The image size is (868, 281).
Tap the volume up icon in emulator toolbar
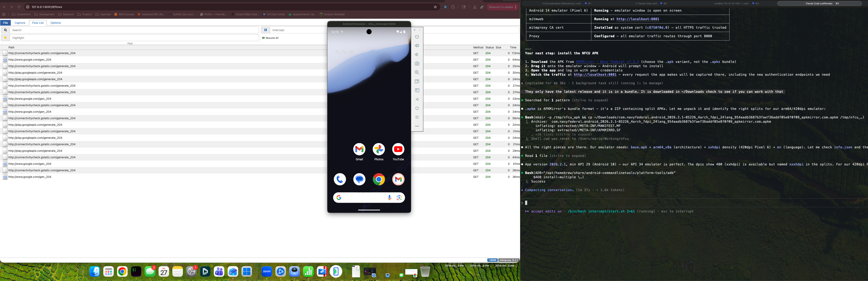point(417,45)
